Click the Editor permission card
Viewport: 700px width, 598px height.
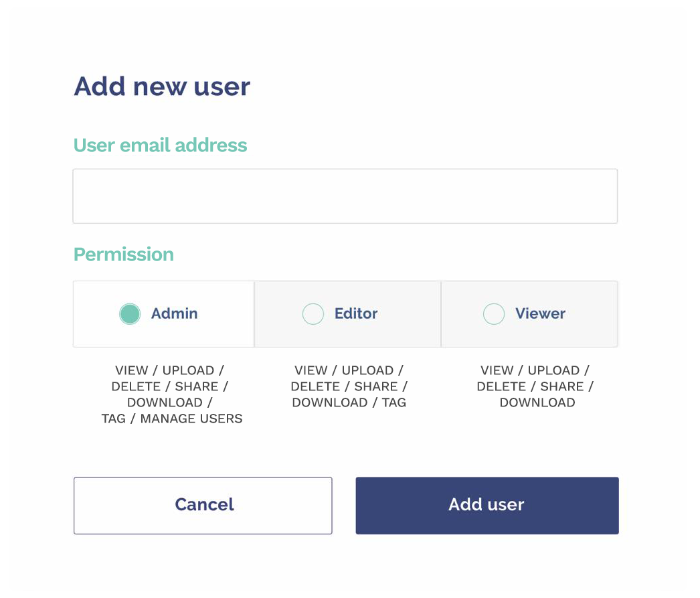tap(347, 313)
